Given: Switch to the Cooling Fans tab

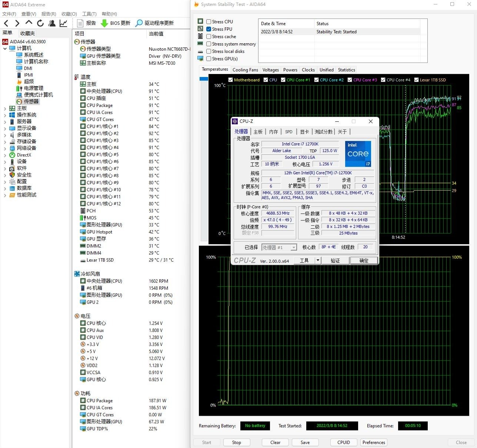Looking at the screenshot, I should point(245,70).
